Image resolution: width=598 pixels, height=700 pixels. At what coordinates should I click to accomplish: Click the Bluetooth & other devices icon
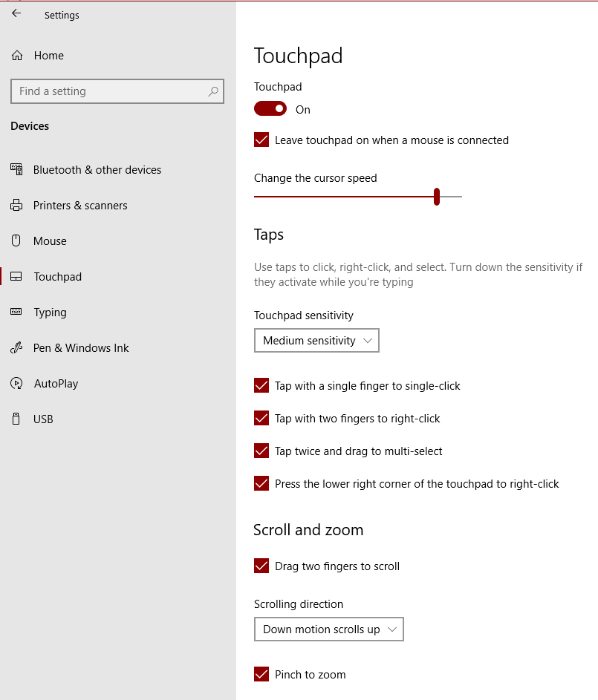[x=16, y=169]
